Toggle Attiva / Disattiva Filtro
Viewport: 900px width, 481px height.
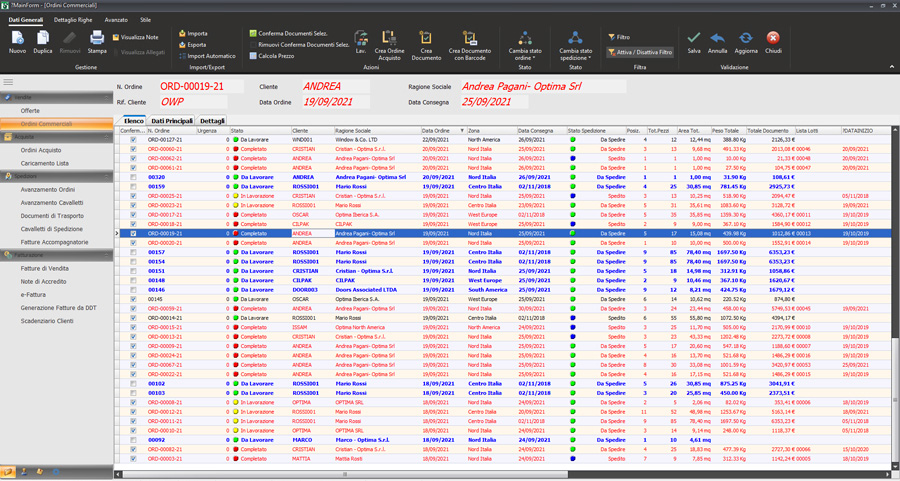[x=640, y=52]
